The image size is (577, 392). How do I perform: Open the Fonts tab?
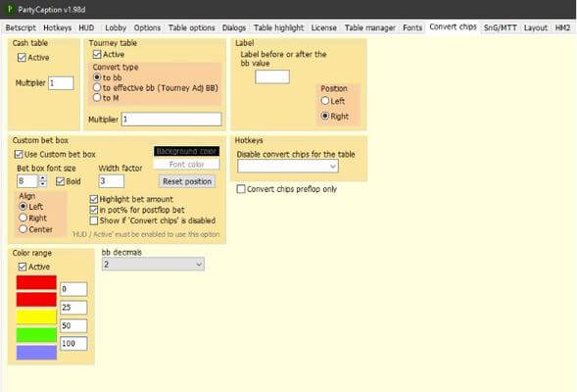click(x=412, y=28)
